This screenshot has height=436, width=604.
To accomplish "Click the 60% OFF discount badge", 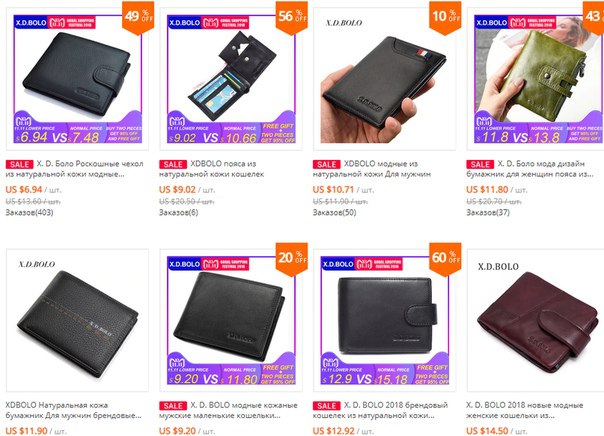I will click(x=445, y=259).
